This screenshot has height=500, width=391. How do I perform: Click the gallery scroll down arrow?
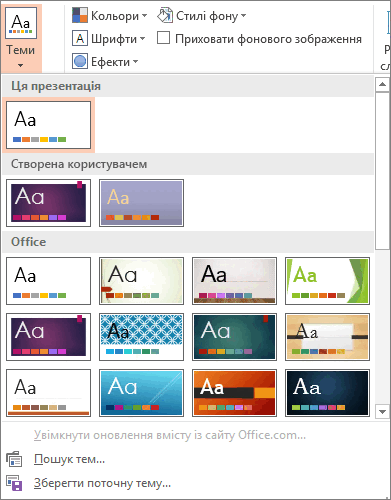tap(382, 411)
